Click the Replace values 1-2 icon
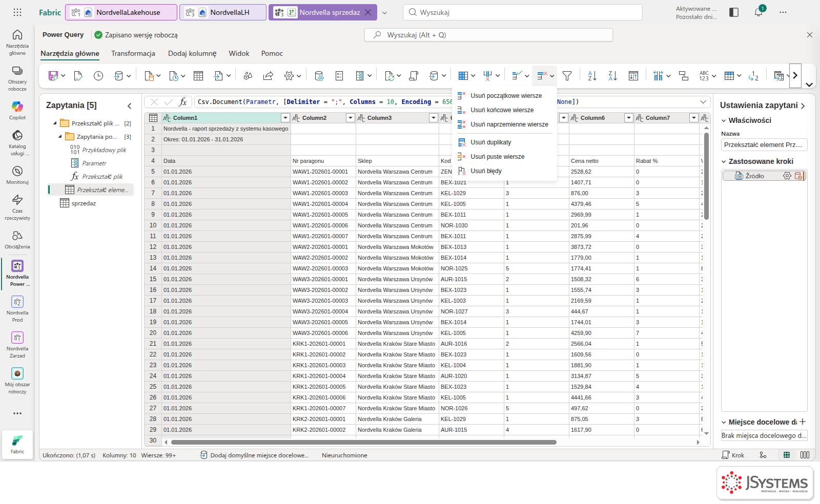This screenshot has width=820, height=504. (x=753, y=76)
